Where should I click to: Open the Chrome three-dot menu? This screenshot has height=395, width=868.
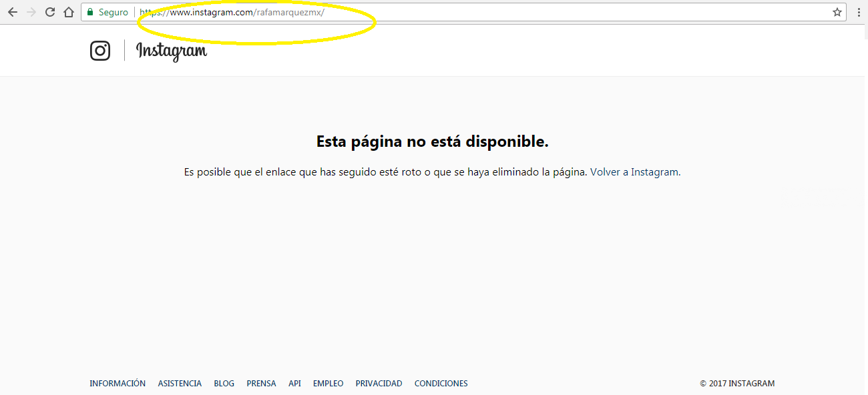click(x=859, y=12)
